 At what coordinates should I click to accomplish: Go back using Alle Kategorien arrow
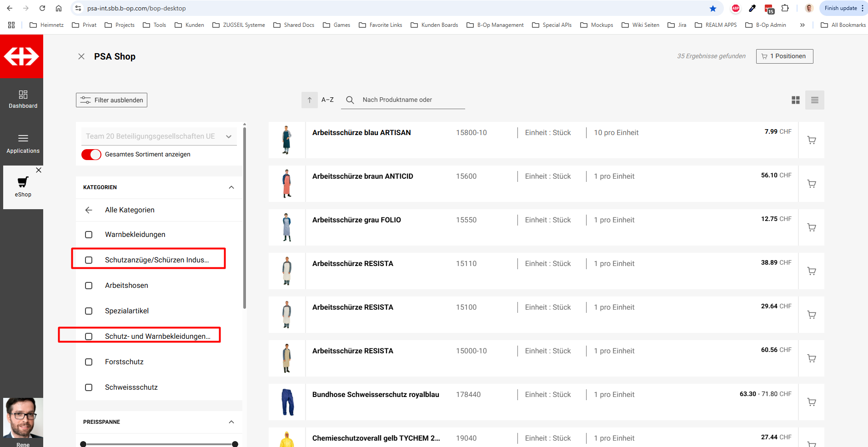89,210
